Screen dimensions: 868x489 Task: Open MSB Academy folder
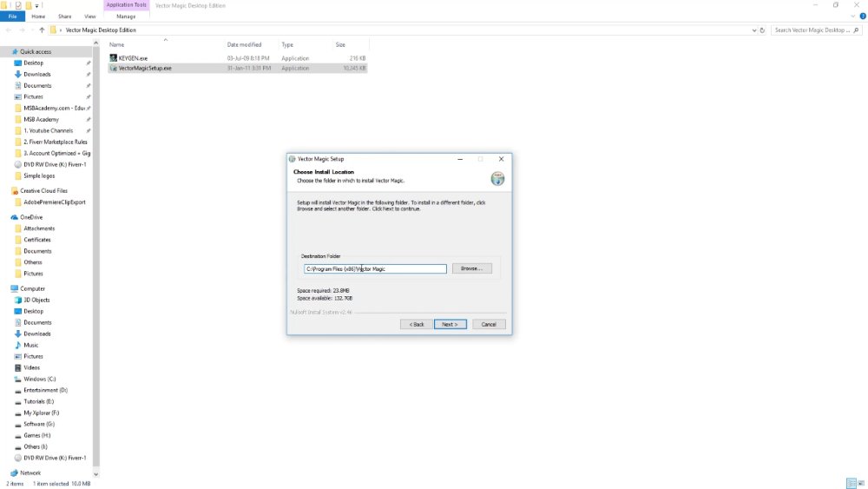pyautogui.click(x=41, y=120)
